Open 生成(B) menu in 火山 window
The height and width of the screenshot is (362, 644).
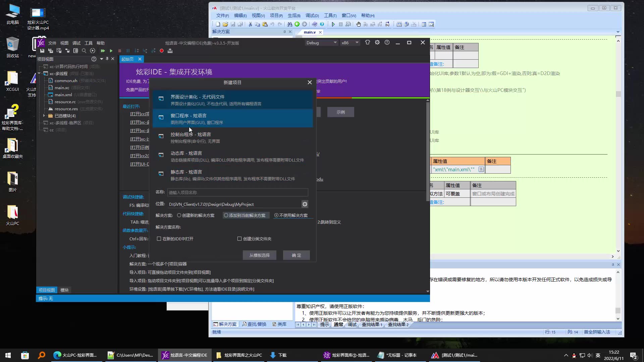click(x=294, y=15)
